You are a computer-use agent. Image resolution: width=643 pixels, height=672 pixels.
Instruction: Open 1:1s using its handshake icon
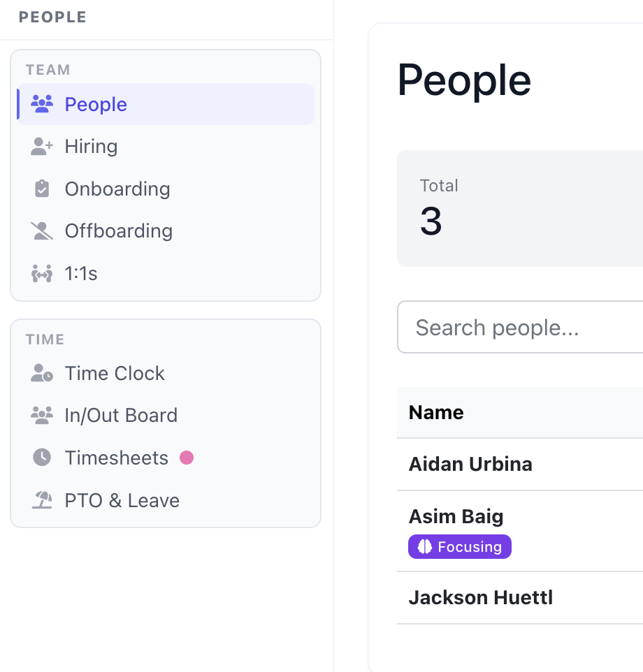pyautogui.click(x=42, y=273)
